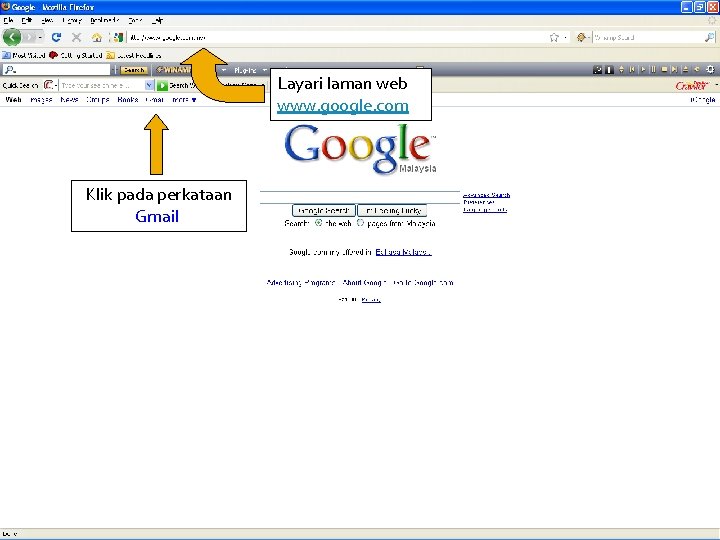The height and width of the screenshot is (540, 720).
Task: Reload the page with the blue refresh icon
Action: pos(56,37)
